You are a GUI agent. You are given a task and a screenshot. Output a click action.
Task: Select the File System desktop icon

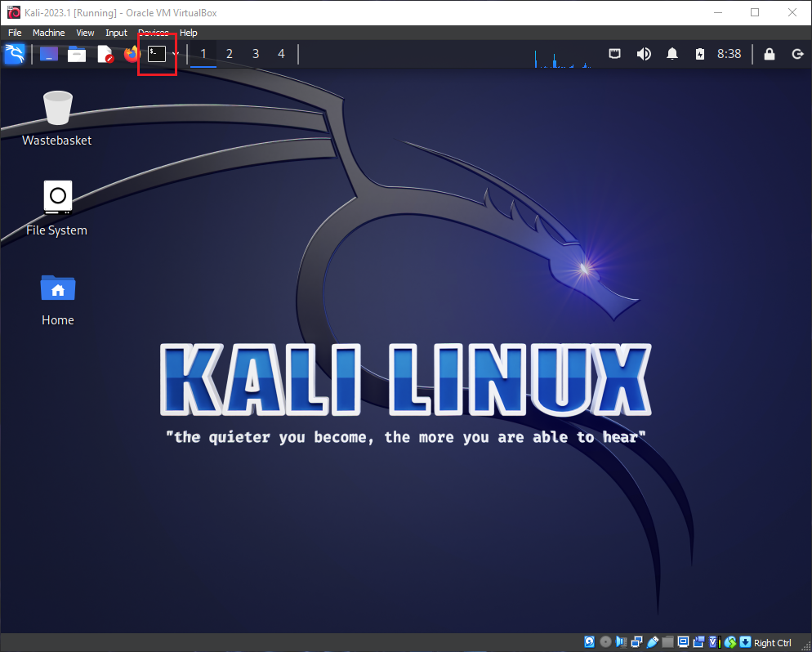(x=57, y=208)
